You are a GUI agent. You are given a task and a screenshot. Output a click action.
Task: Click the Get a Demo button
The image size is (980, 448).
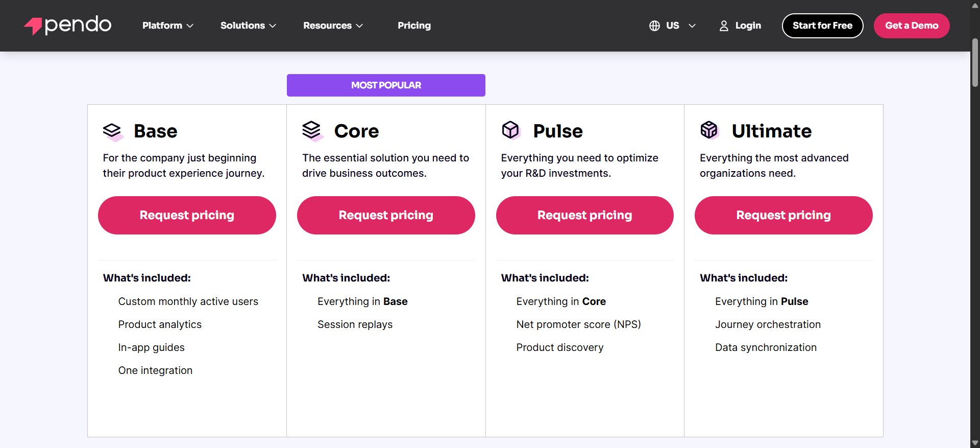[912, 26]
